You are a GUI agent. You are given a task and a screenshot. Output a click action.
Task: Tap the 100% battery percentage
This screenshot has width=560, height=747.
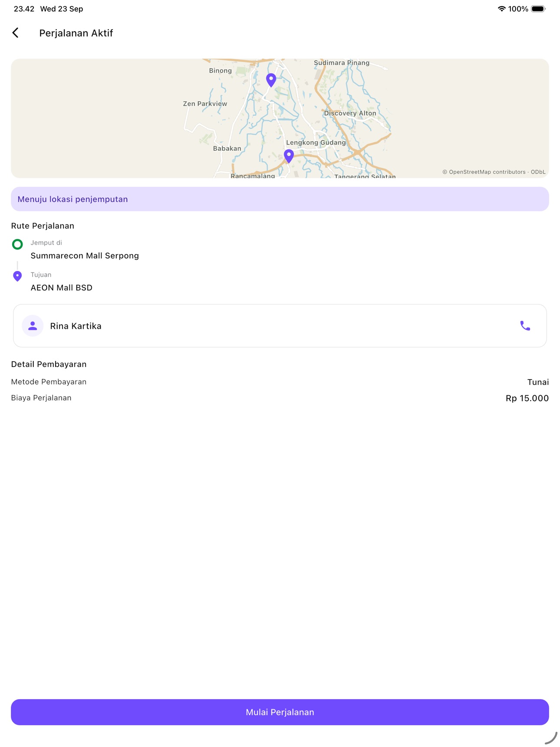tap(518, 9)
